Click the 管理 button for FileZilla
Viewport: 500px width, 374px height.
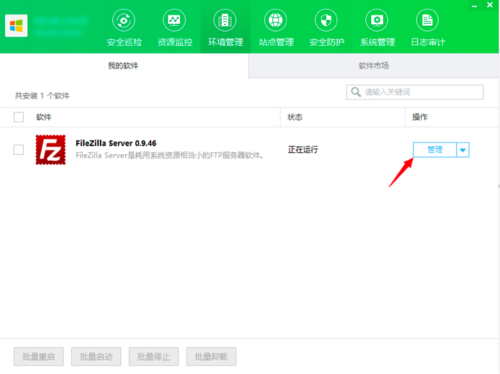(x=435, y=150)
